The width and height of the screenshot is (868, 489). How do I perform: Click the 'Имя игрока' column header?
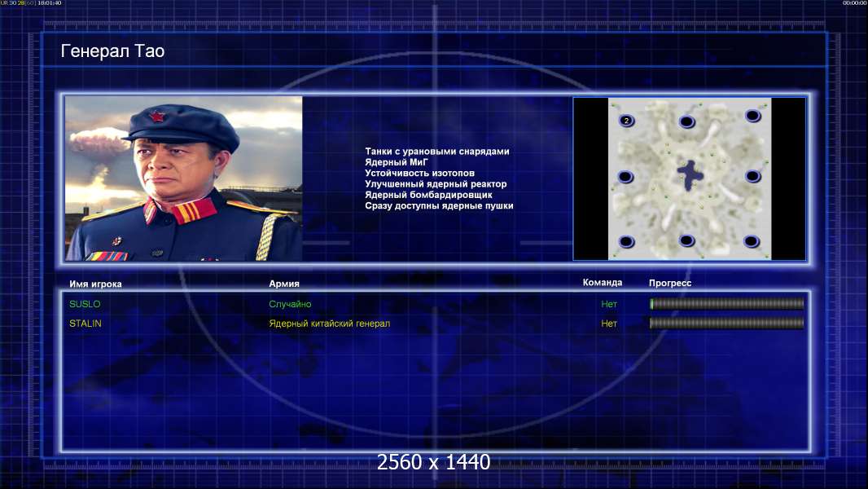(95, 284)
